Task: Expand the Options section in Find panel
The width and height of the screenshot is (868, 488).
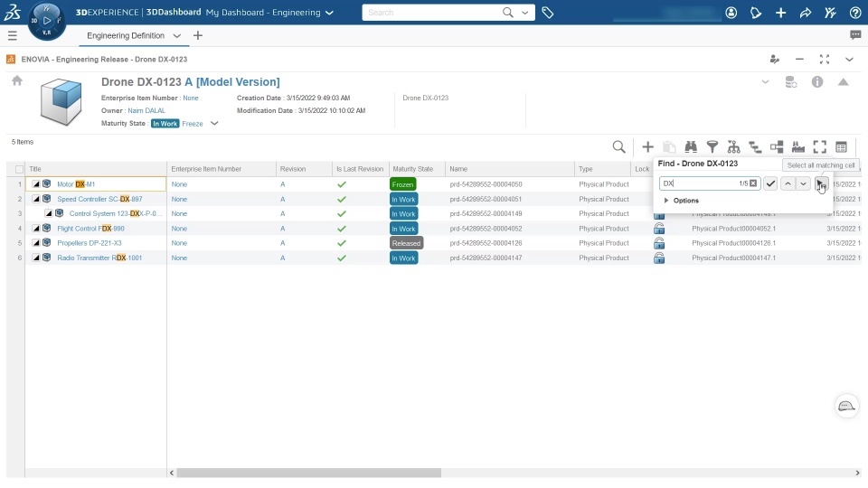Action: pyautogui.click(x=682, y=201)
